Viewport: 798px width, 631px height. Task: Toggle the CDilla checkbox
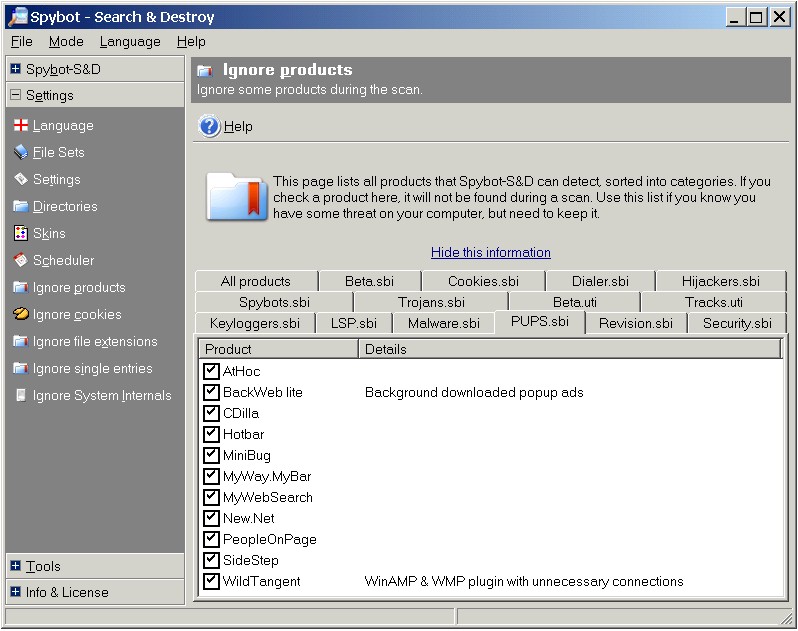click(x=211, y=413)
